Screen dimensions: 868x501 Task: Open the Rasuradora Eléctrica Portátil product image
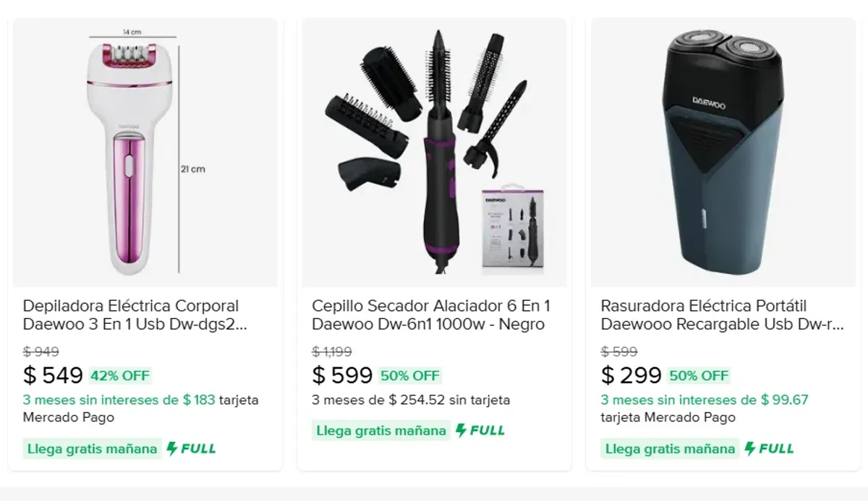pos(723,153)
